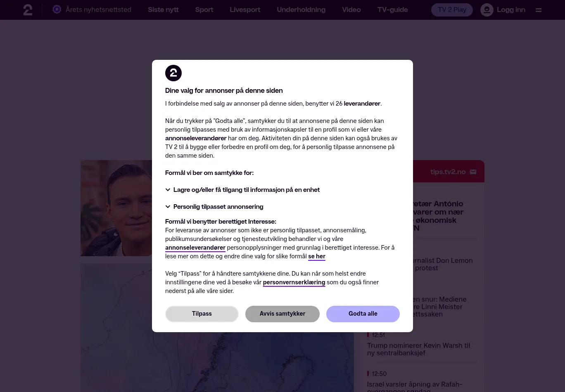565x392 pixels.
Task: Open the TV-guide page
Action: click(x=392, y=9)
